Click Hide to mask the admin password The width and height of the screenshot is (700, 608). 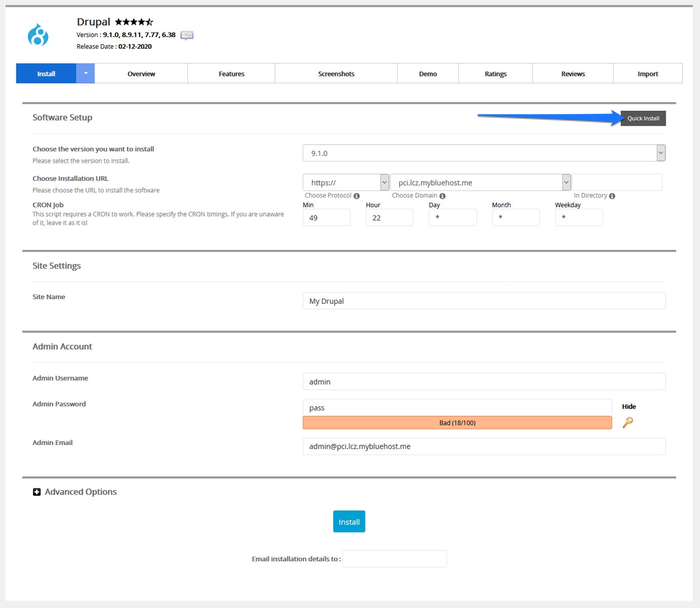[x=629, y=406]
